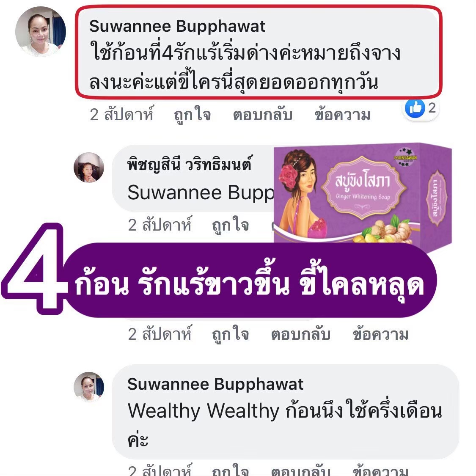Open Suwannee Bupphawat's top profile picture
The image size is (476, 476).
[41, 32]
